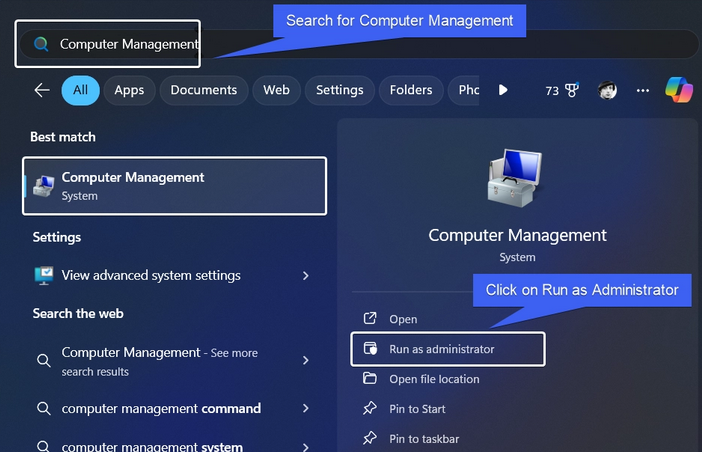Select the All filter tab
Image resolution: width=702 pixels, height=452 pixels.
click(x=81, y=90)
